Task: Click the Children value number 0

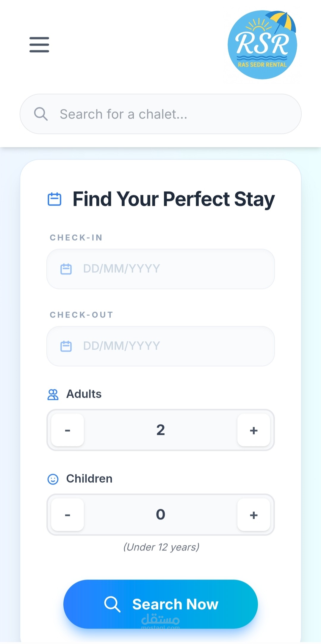Action: tap(161, 514)
